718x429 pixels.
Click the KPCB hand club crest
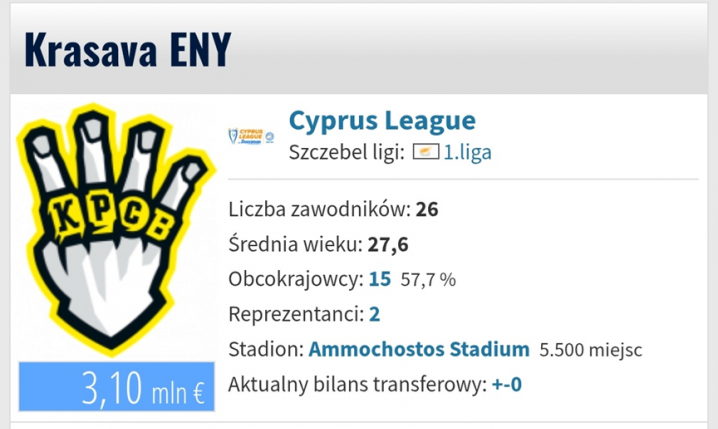116,229
